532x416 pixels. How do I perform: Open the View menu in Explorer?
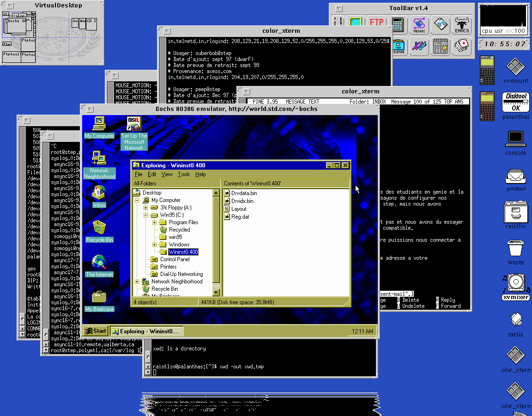click(x=167, y=174)
